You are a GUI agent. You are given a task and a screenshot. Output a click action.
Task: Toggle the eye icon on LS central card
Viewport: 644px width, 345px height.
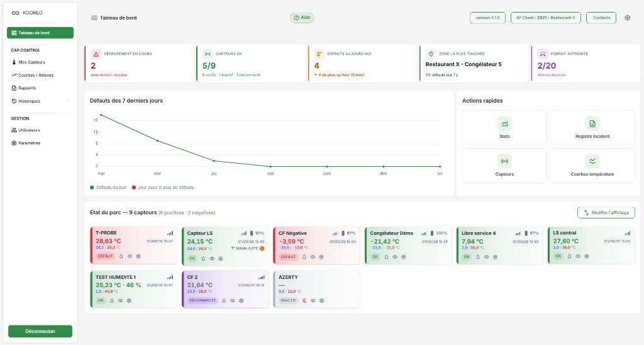pyautogui.click(x=578, y=256)
